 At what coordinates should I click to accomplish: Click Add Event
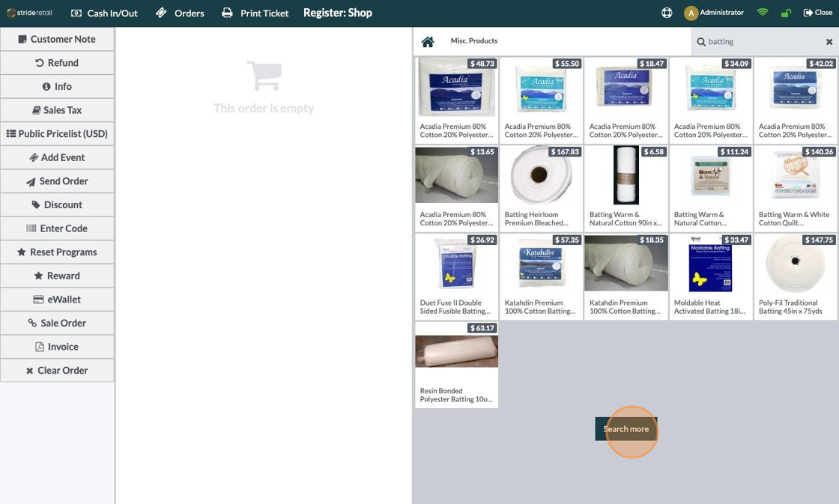[57, 157]
